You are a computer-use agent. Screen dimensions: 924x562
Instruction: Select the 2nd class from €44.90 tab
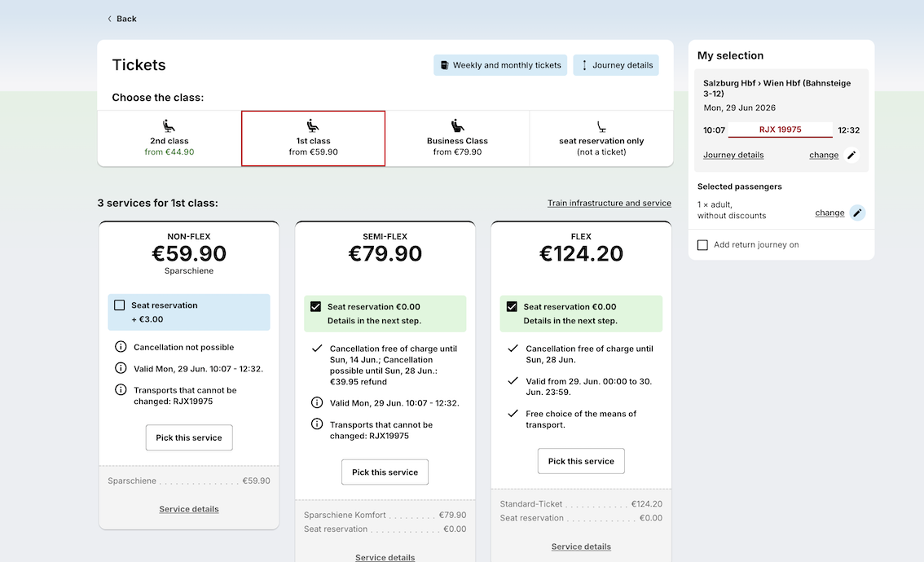[x=169, y=138]
